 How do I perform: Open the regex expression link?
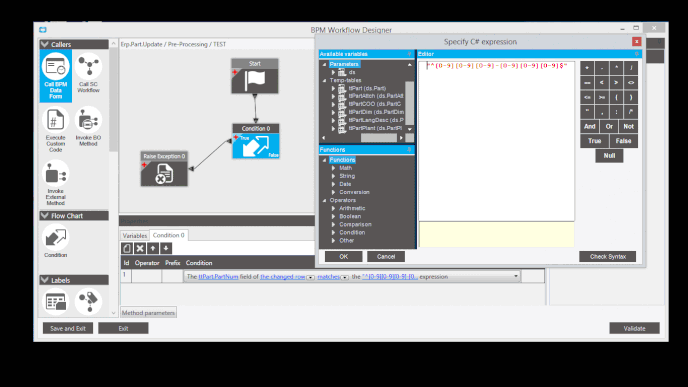(390, 277)
